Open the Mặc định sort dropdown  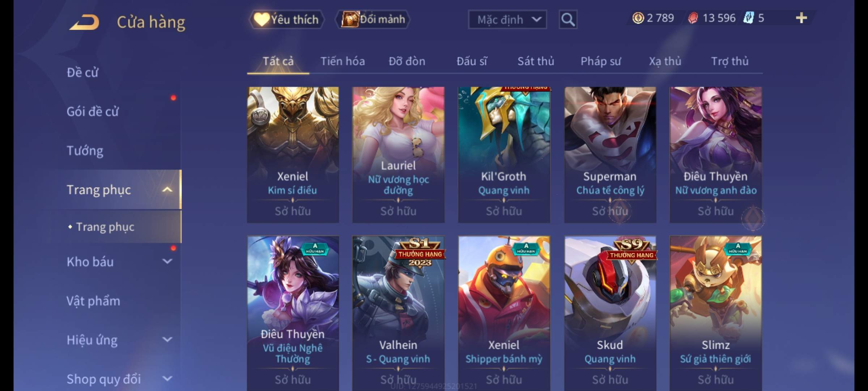[x=507, y=20]
